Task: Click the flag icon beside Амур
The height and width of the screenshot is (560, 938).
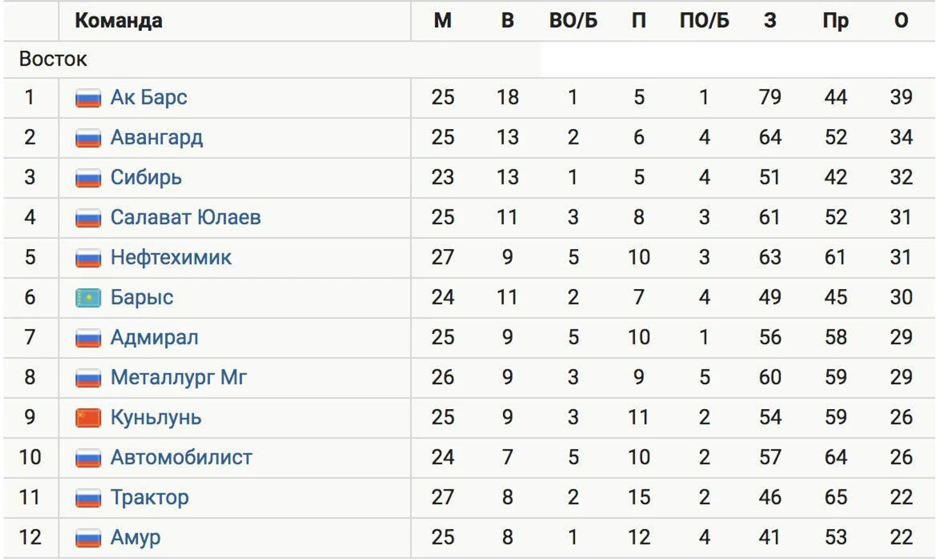Action: (88, 538)
